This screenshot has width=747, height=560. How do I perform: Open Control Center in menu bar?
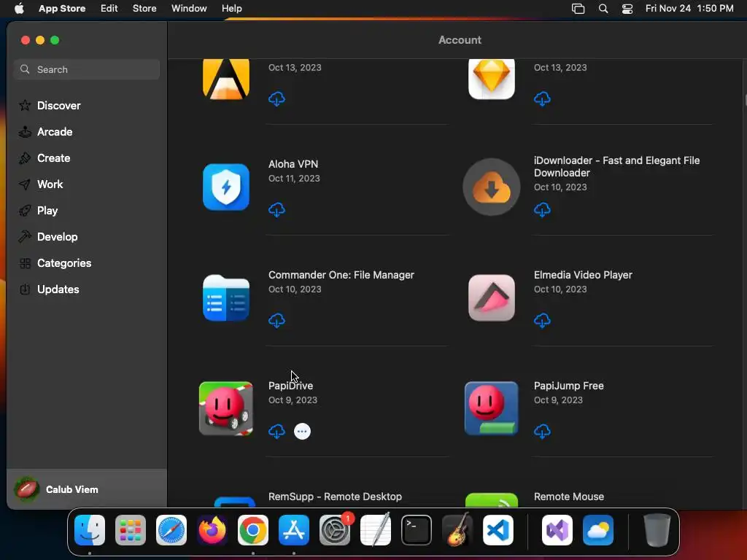[627, 9]
